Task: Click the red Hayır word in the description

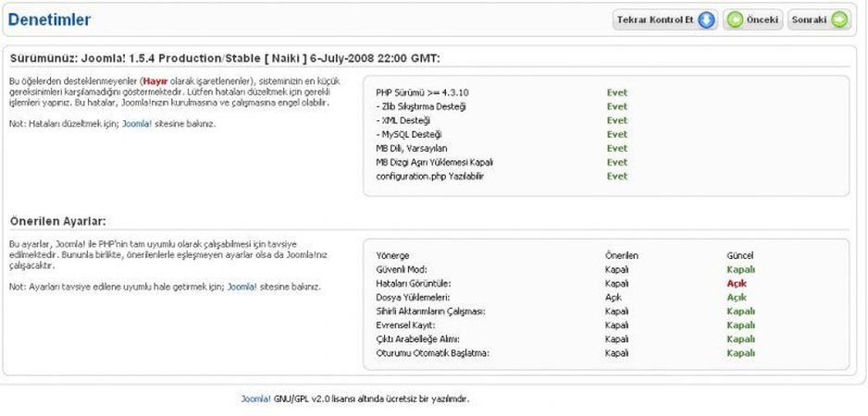Action: pyautogui.click(x=155, y=82)
